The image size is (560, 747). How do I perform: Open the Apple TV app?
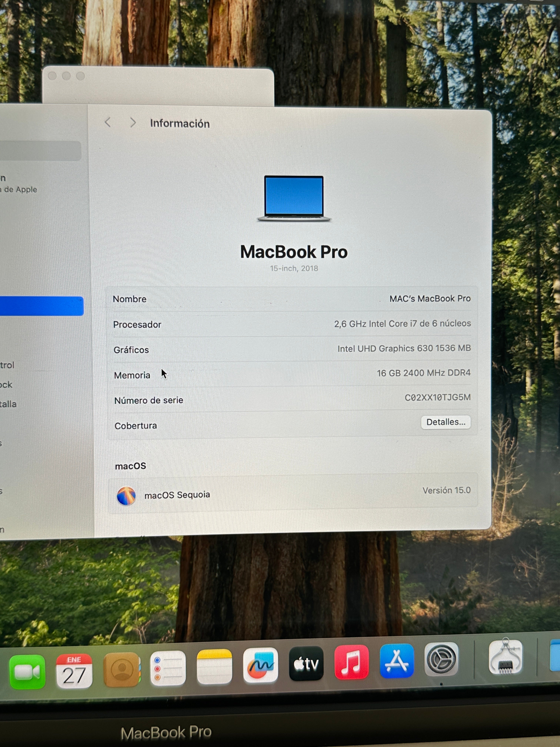306,664
